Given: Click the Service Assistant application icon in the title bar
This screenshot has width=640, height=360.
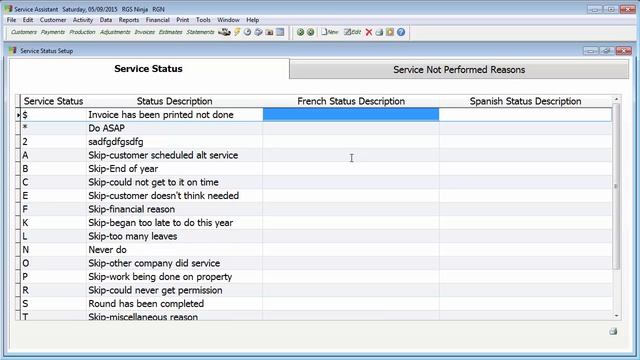Looking at the screenshot, I should tap(9, 9).
